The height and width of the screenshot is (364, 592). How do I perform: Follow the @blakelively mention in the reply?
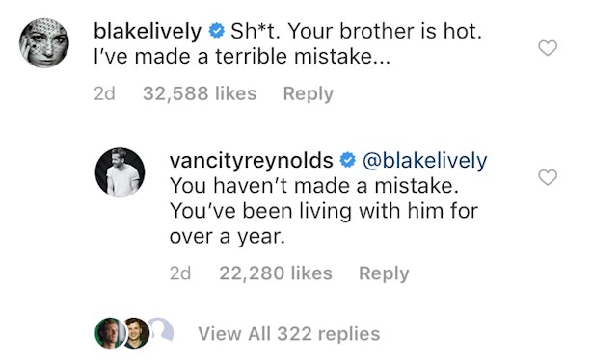[x=425, y=161]
